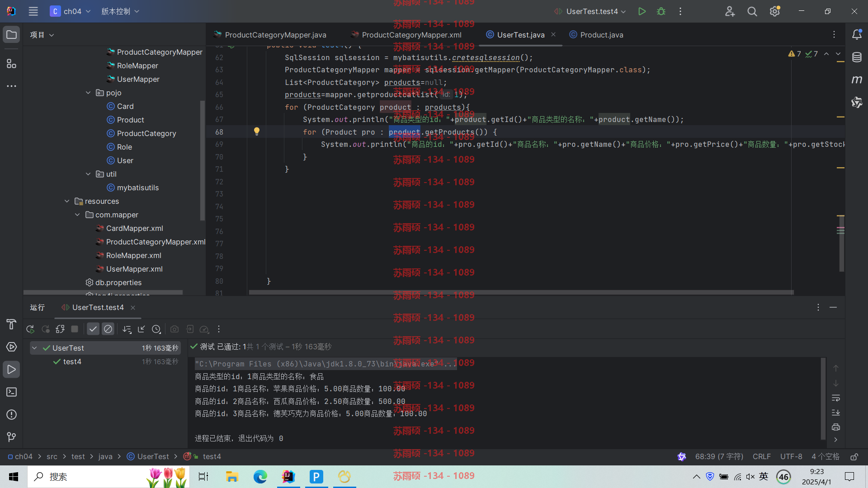Open the Maven tool window
The height and width of the screenshot is (488, 868).
point(857,80)
